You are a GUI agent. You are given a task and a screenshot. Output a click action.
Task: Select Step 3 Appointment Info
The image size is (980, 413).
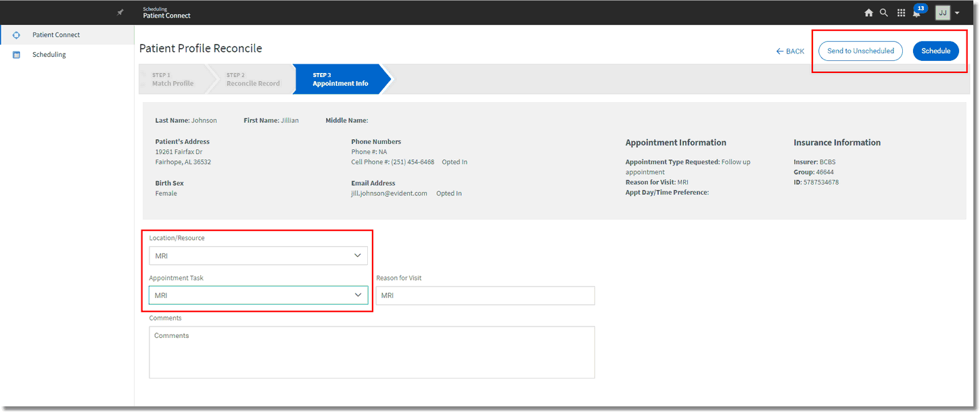pyautogui.click(x=340, y=79)
